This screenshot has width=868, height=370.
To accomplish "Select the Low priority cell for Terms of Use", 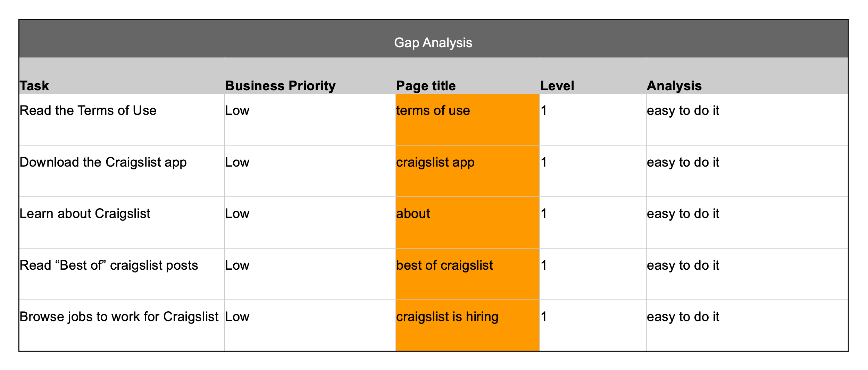I will (237, 111).
